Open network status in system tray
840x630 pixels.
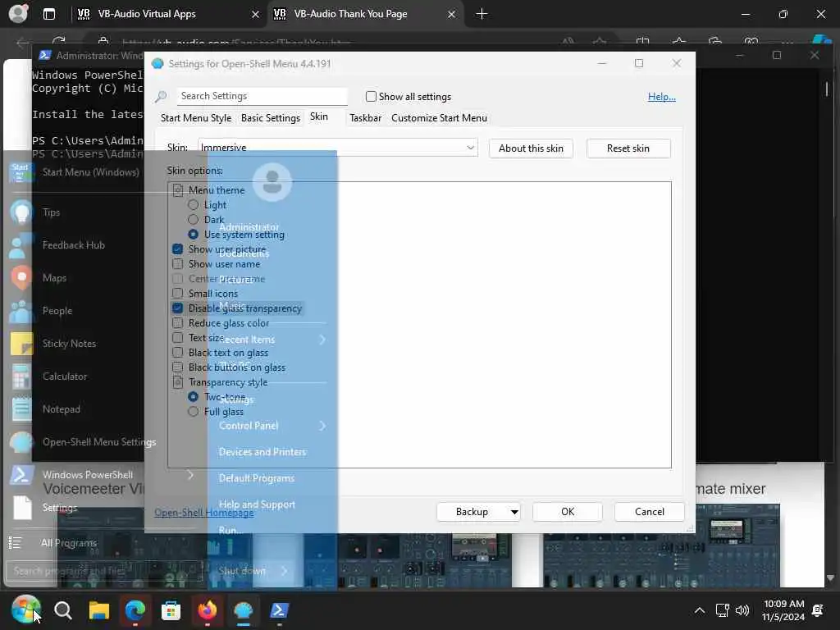click(722, 610)
